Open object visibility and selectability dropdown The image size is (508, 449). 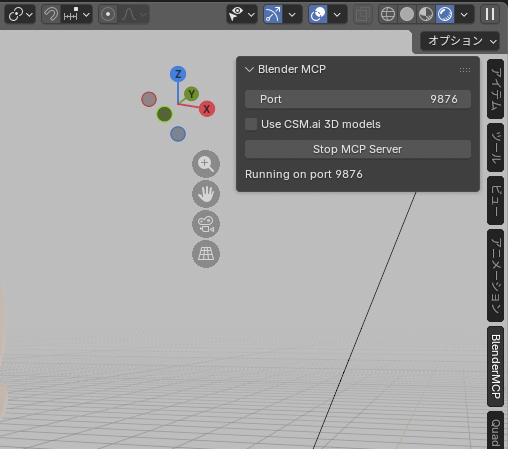click(x=242, y=14)
